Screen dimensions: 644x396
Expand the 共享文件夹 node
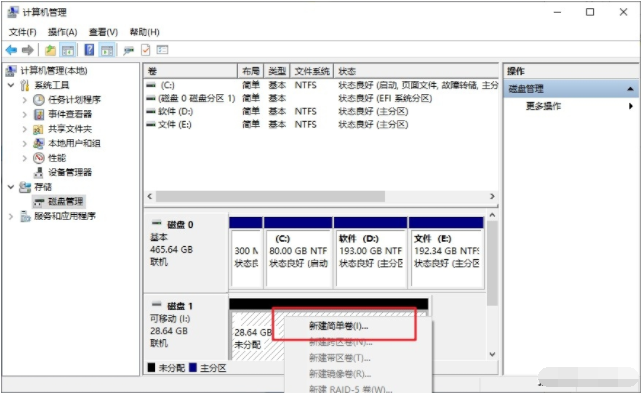(x=24, y=129)
